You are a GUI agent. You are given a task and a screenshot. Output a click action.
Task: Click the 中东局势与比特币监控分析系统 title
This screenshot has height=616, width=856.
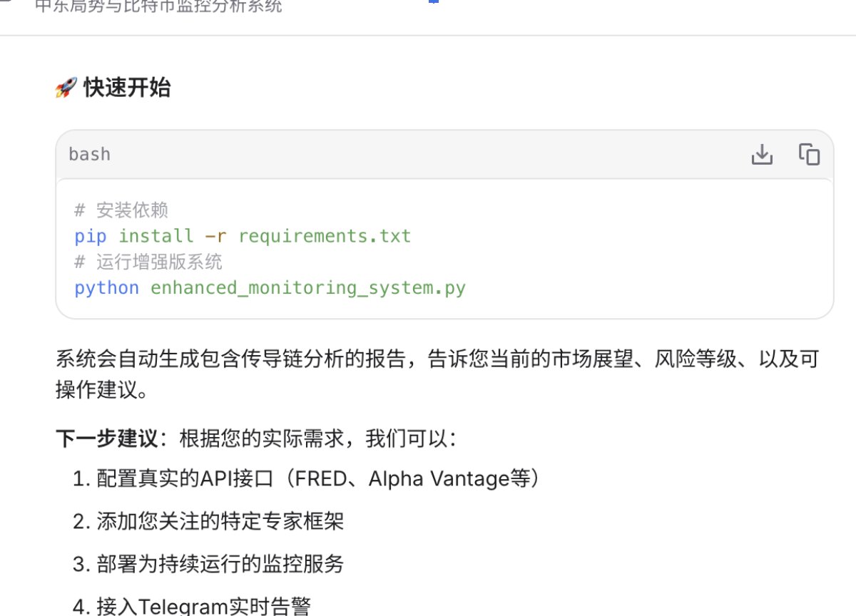[x=158, y=7]
